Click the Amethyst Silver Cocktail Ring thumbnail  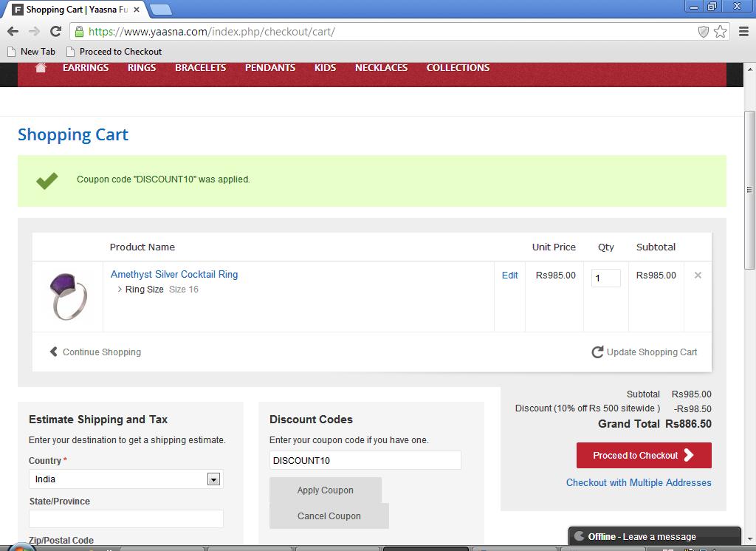point(68,296)
